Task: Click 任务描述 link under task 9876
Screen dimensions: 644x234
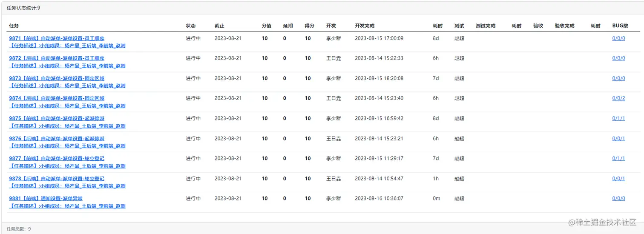Action: tap(67, 146)
